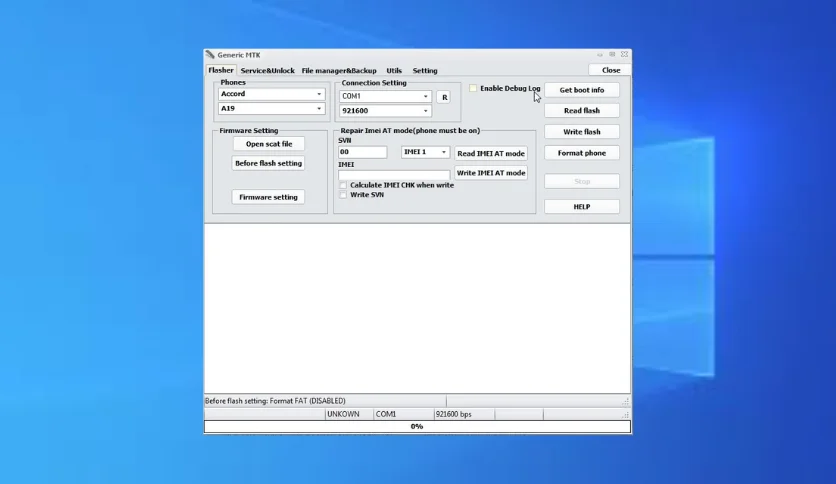Open Before flash setting

click(x=268, y=163)
